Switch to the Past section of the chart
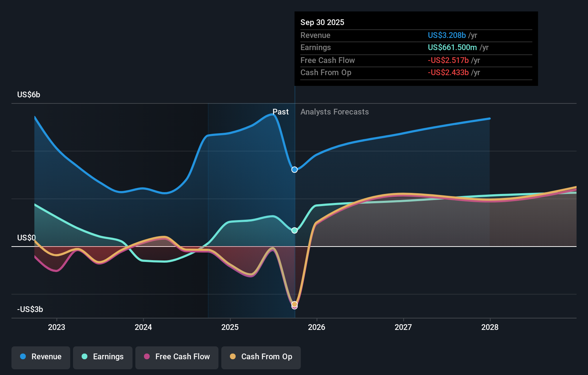588x375 pixels. pyautogui.click(x=281, y=112)
